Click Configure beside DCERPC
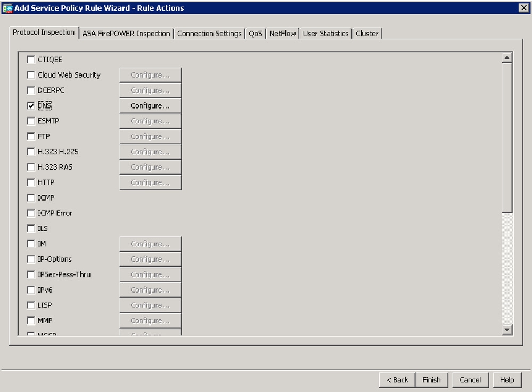532x392 pixels. click(x=150, y=90)
